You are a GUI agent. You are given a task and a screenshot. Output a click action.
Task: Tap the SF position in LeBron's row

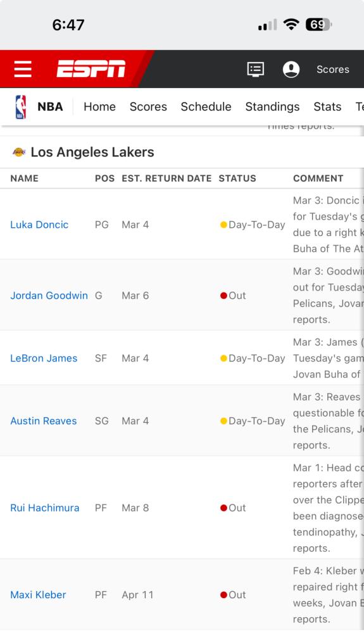coord(101,358)
